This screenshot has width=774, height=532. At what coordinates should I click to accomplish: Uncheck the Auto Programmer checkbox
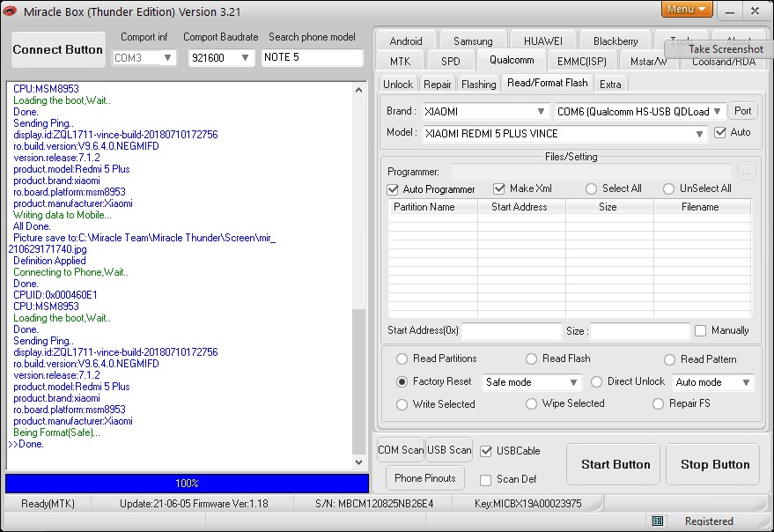point(393,189)
